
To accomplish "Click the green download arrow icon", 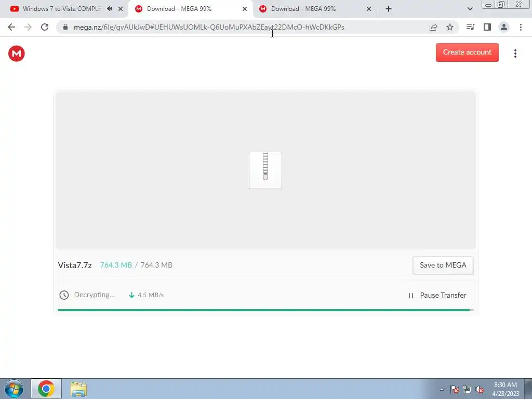I will 131,295.
